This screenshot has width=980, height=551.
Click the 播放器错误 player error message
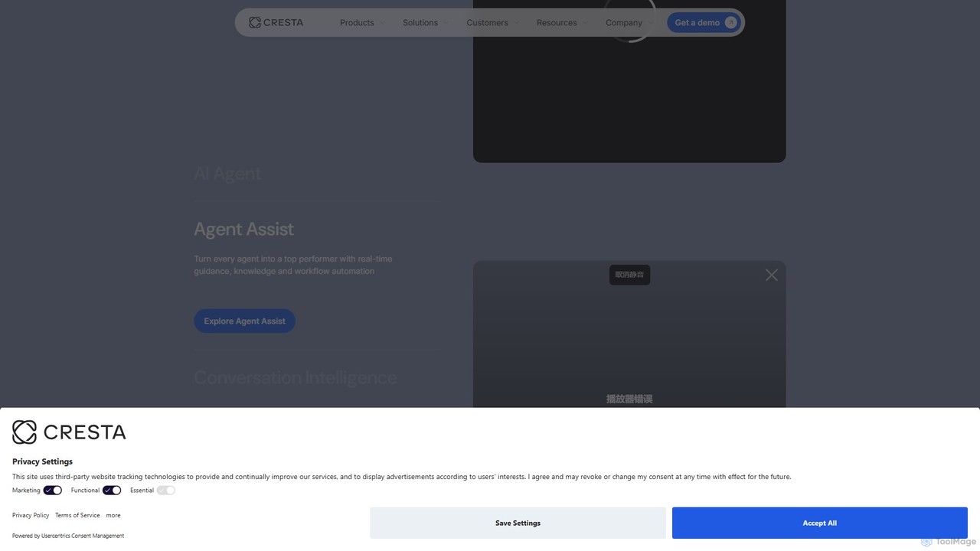629,399
